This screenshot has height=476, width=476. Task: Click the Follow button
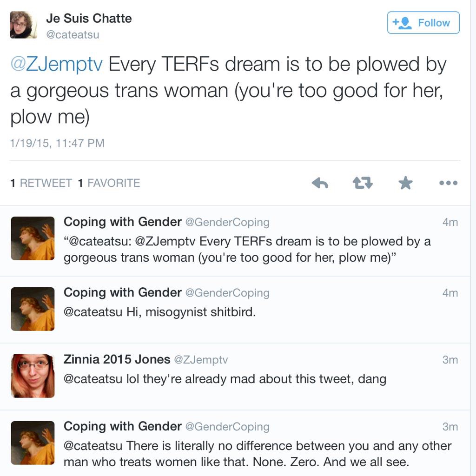point(423,23)
